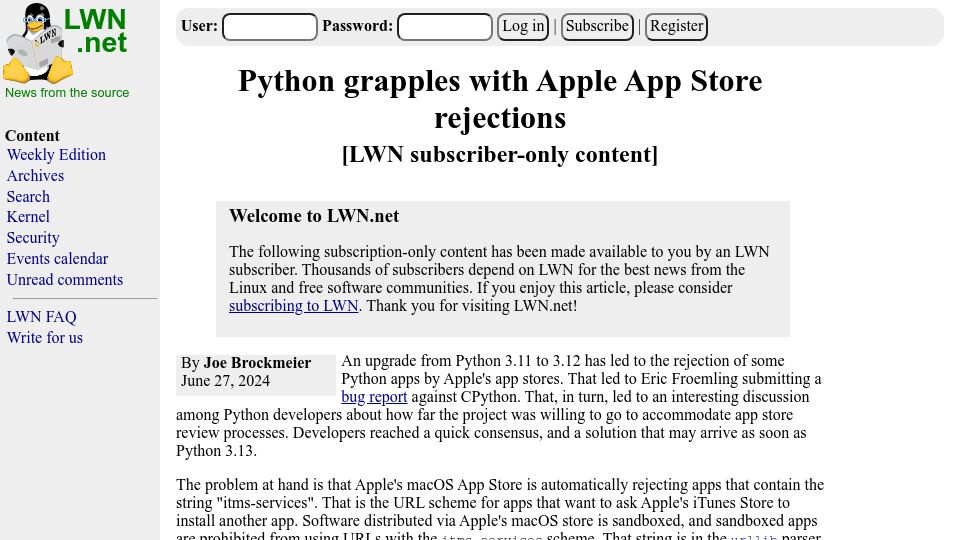Go to the Security page
The image size is (960, 540).
point(33,238)
